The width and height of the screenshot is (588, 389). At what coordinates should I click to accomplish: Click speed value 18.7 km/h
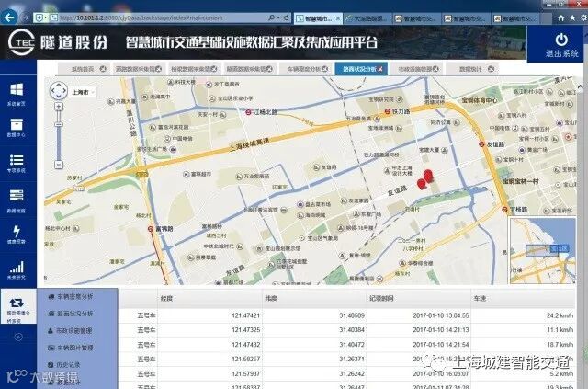click(x=560, y=344)
